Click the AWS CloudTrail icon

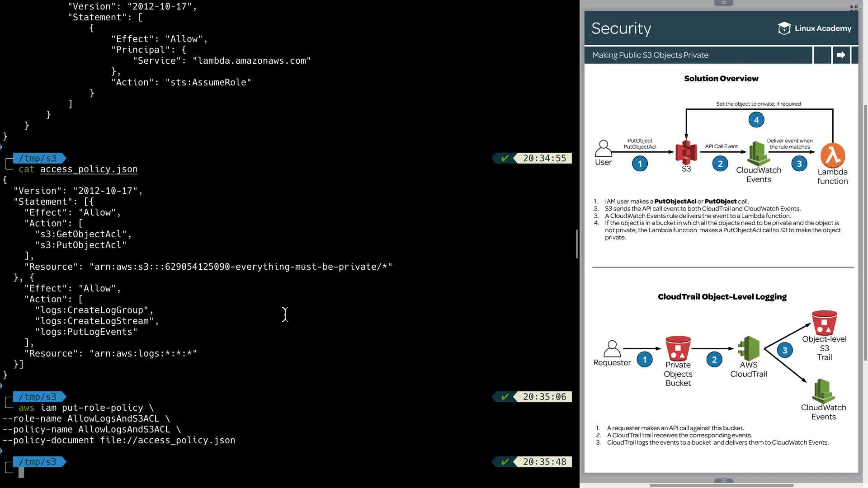tap(748, 348)
